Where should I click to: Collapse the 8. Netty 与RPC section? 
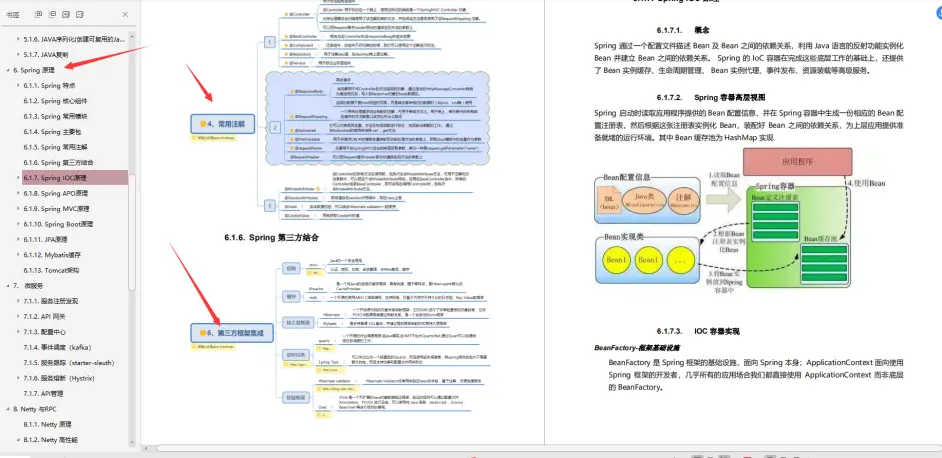8,409
